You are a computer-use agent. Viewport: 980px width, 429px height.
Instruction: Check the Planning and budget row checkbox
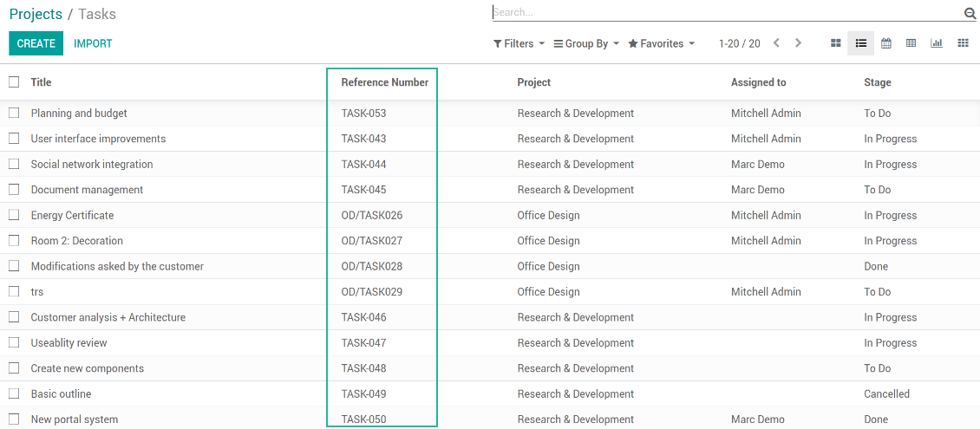[14, 114]
